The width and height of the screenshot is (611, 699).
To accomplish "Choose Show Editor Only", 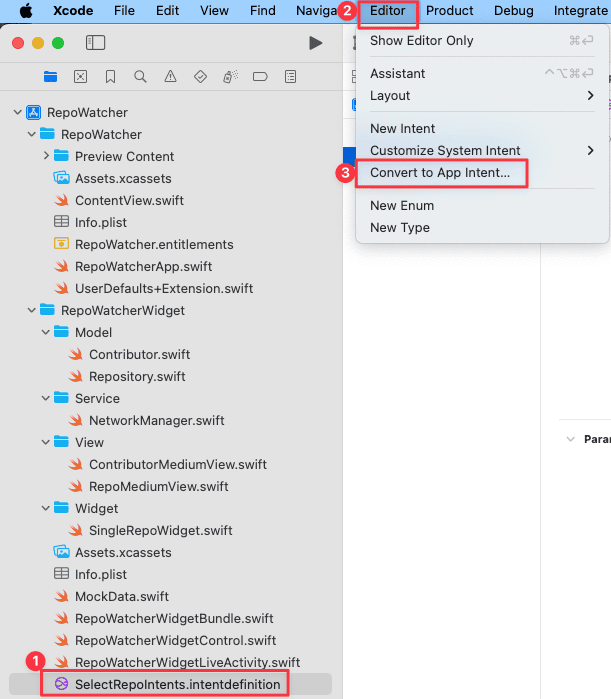I will pyautogui.click(x=482, y=41).
